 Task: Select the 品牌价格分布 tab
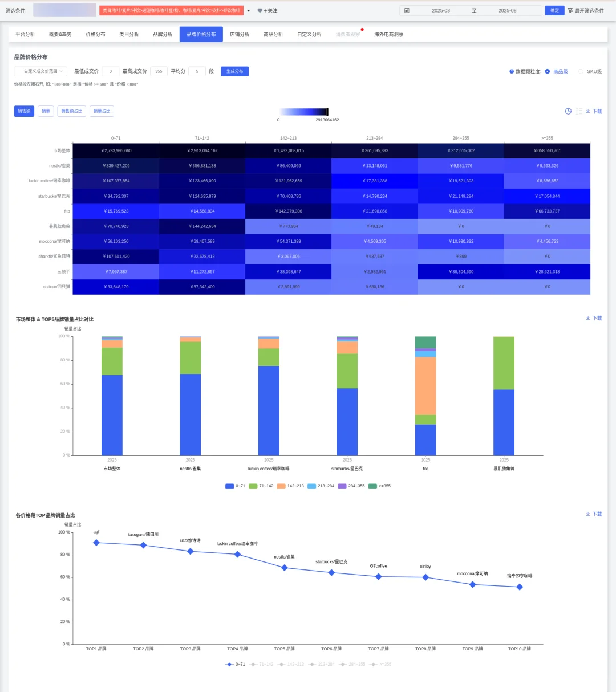pos(201,35)
